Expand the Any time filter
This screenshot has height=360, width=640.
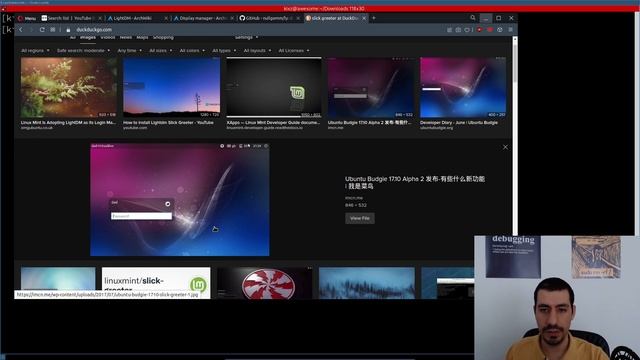pyautogui.click(x=129, y=51)
